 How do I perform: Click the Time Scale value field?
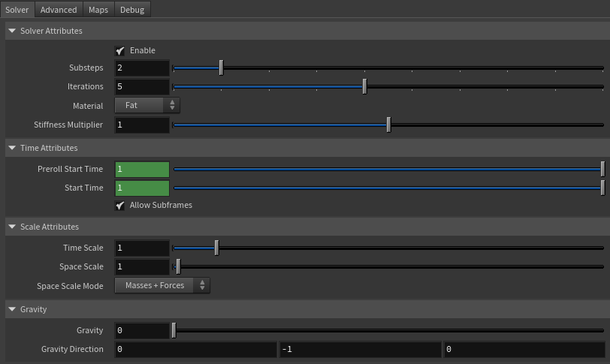(142, 248)
